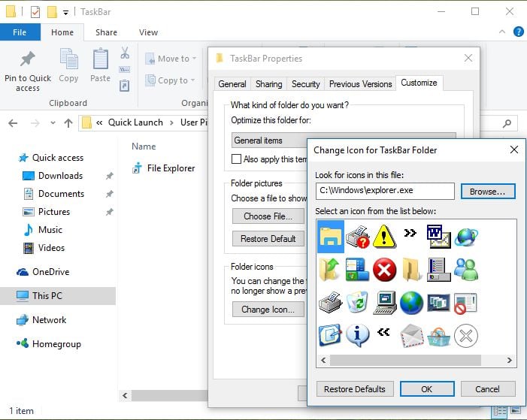
Task: Click the Name column header
Action: pos(144,147)
